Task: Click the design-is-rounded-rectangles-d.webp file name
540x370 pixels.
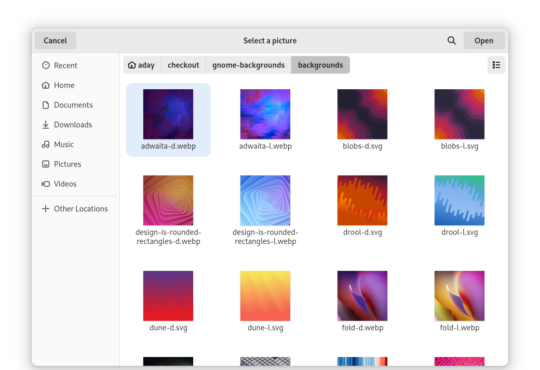Action: [168, 237]
